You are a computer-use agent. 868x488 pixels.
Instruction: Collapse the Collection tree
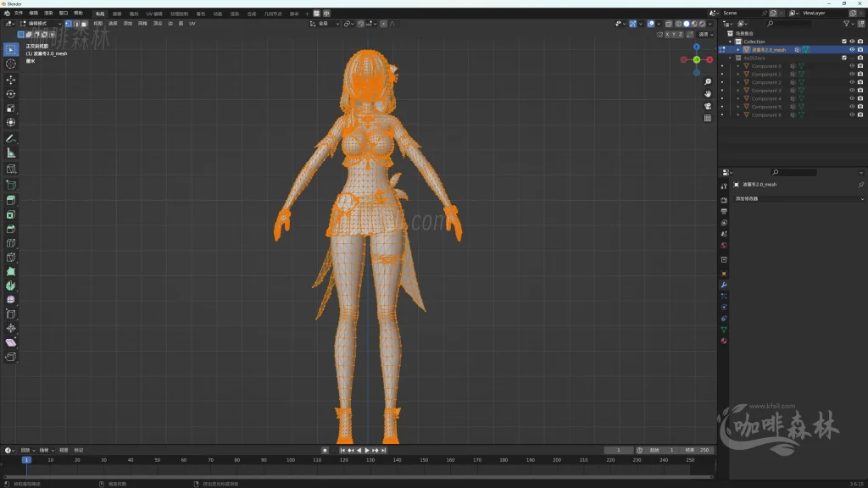click(730, 42)
